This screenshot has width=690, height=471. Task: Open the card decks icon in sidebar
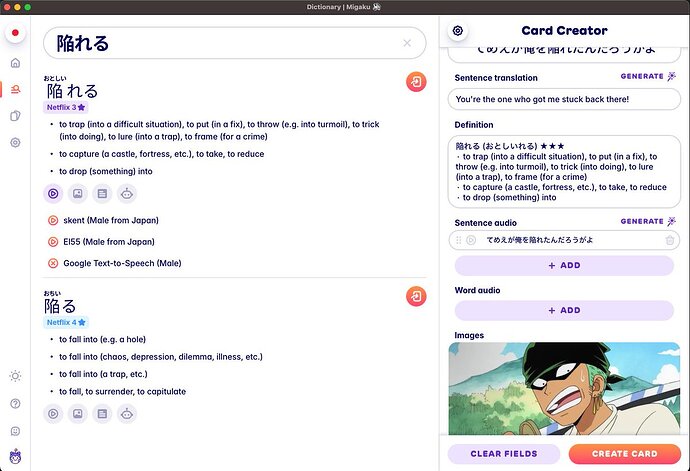[x=15, y=116]
